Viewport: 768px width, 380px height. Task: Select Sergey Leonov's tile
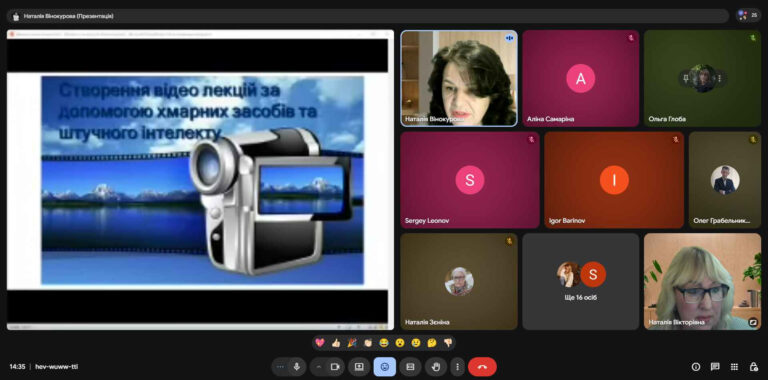470,180
